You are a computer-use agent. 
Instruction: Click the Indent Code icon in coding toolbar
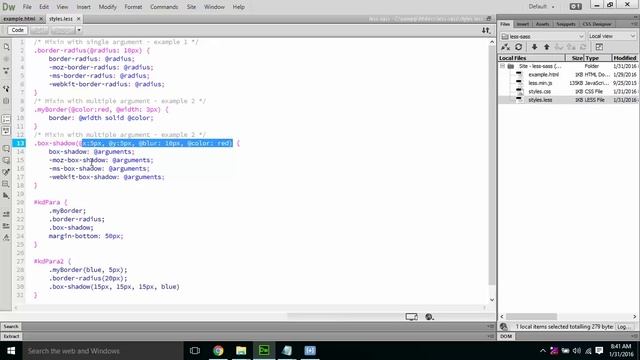tap(6, 214)
